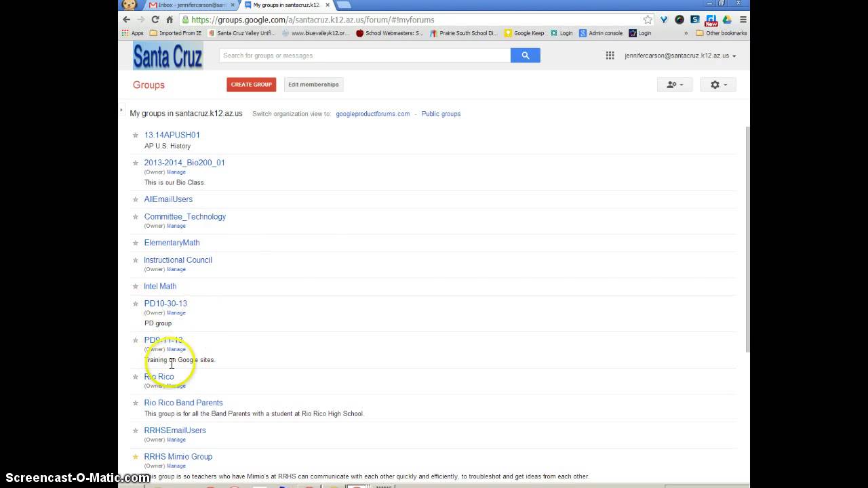
Task: Manage the RRHSEmailUsers group
Action: (x=176, y=440)
